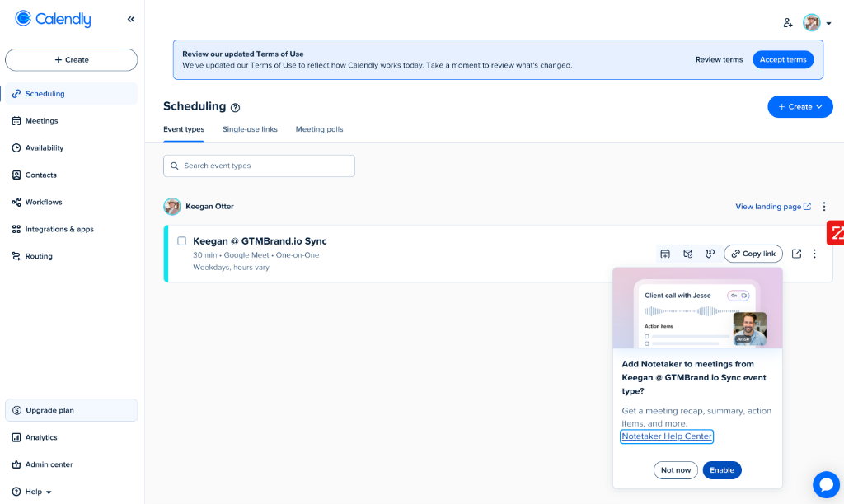
Task: Open event booking page in new tab icon
Action: [x=797, y=254]
